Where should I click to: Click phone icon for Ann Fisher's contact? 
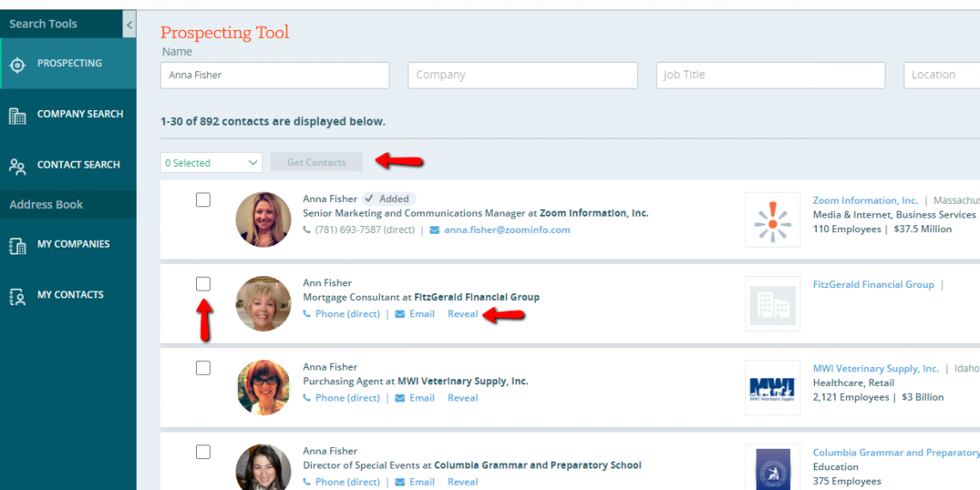pos(308,315)
